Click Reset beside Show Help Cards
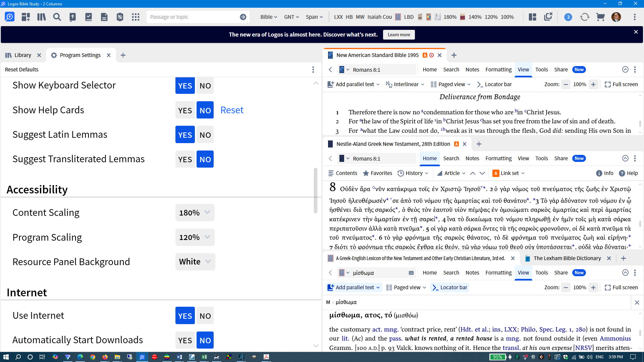The width and height of the screenshot is (644, 362). pyautogui.click(x=232, y=110)
